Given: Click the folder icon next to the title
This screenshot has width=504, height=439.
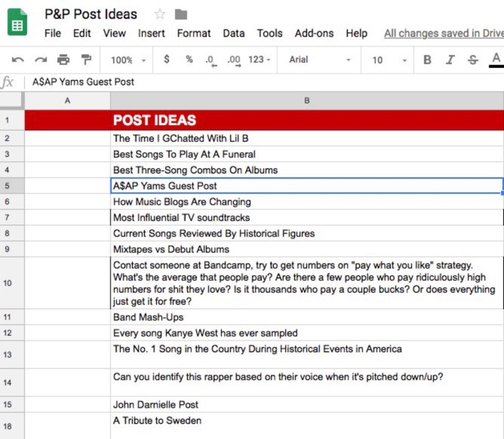Looking at the screenshot, I should (181, 14).
